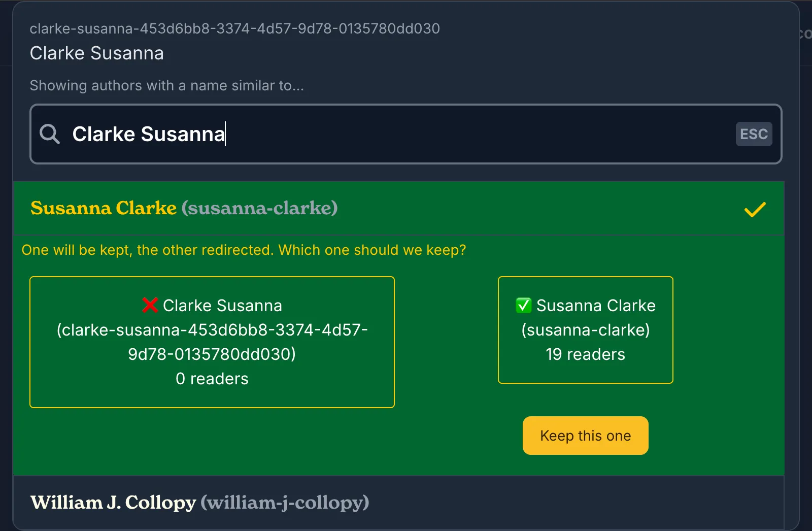812x531 pixels.
Task: Click the Clarke Susanna heading above the search
Action: pos(96,53)
